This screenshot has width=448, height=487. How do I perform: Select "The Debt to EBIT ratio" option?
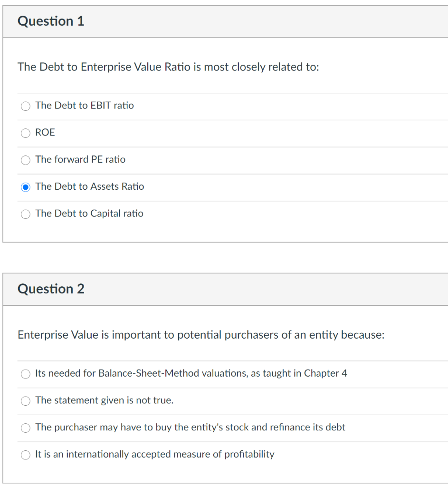coord(25,106)
